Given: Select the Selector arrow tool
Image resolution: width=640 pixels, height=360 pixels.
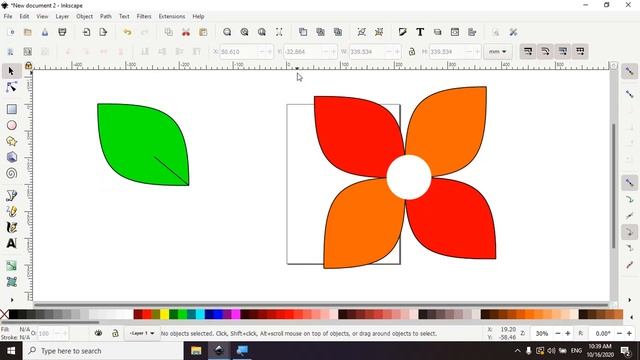Looking at the screenshot, I should coord(11,71).
